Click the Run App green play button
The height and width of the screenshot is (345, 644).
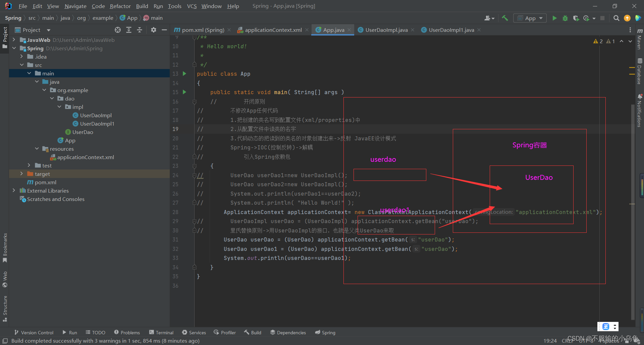pos(554,18)
